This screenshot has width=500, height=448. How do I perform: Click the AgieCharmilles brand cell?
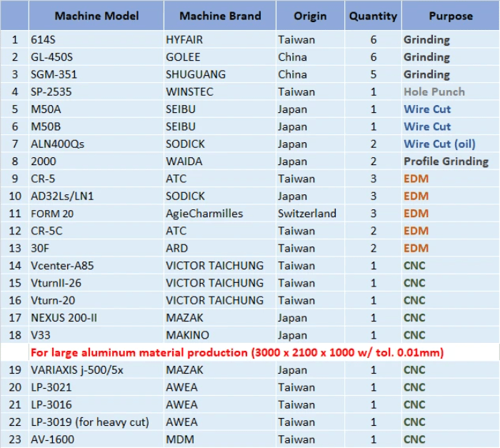220,214
